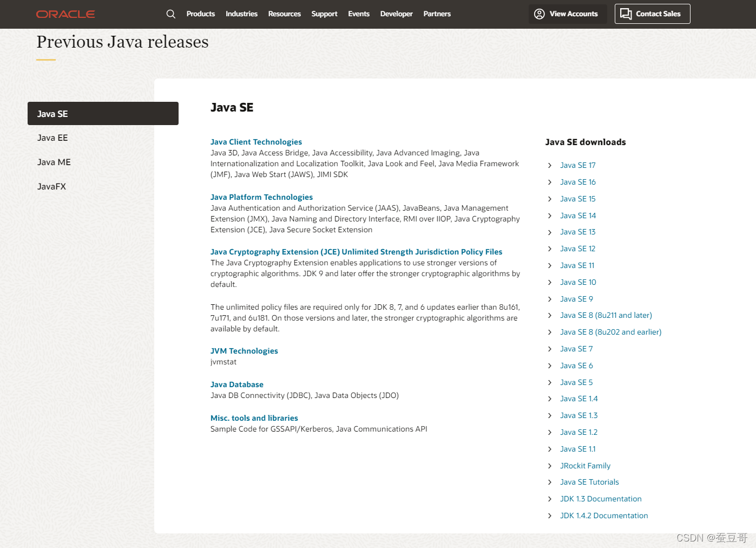Screen dimensions: 756x548
Task: Click the Contact Sales chat bubble icon
Action: (x=626, y=14)
